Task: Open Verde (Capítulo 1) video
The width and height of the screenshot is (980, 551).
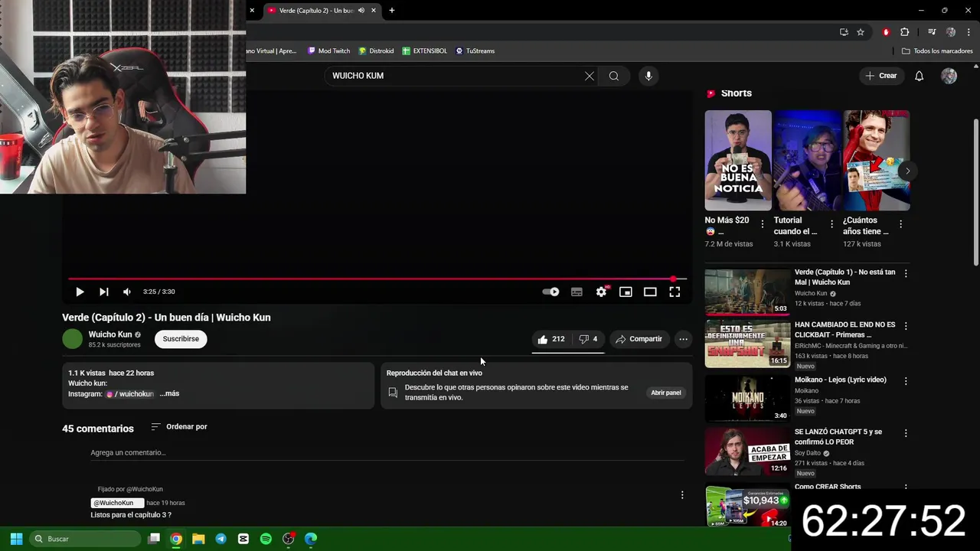Action: point(747,292)
